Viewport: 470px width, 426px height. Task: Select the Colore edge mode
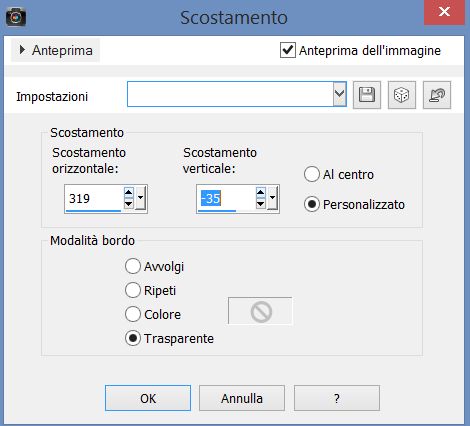133,314
